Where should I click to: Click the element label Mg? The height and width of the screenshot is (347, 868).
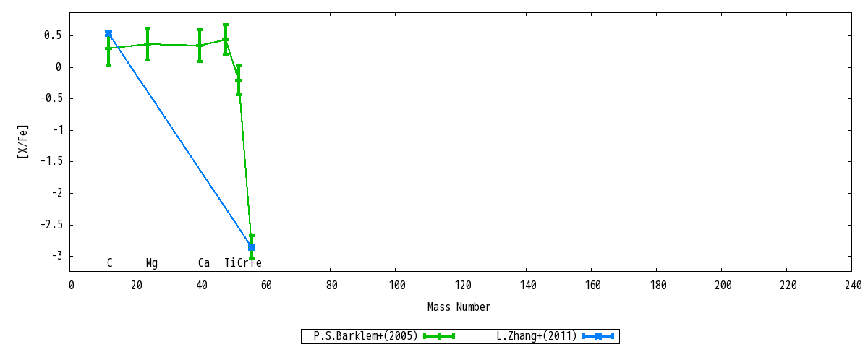click(151, 263)
